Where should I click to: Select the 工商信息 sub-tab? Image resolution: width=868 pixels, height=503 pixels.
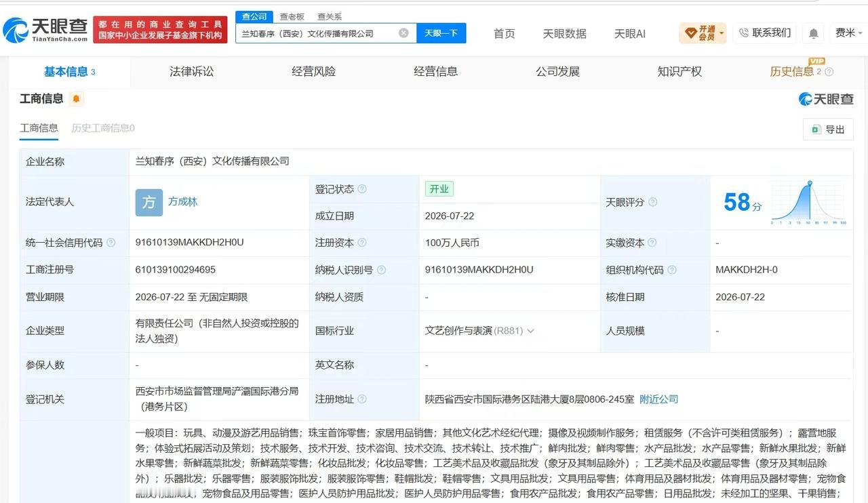(39, 128)
